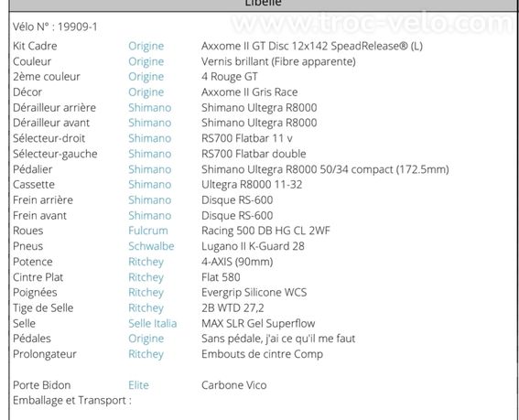Viewport: 519px width, 420px height.
Task: Click 'Embouts de cintre Comp' value
Action: [262, 354]
